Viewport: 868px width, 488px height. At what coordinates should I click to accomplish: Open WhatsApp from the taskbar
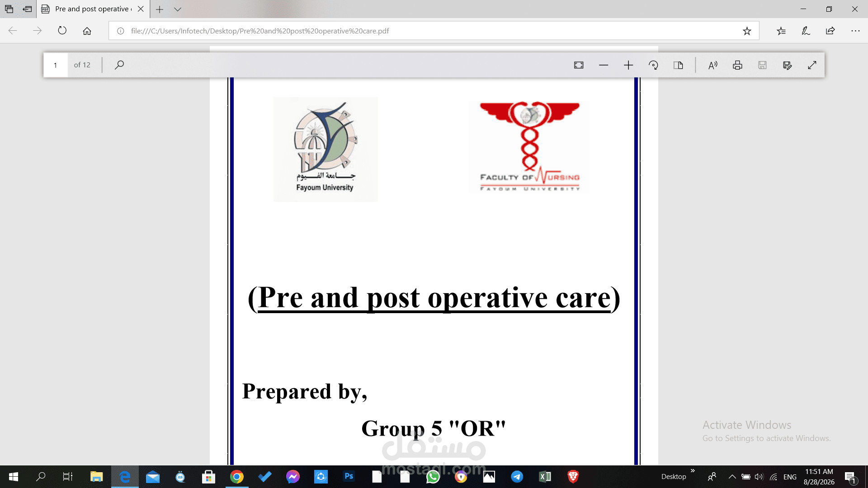(x=433, y=477)
